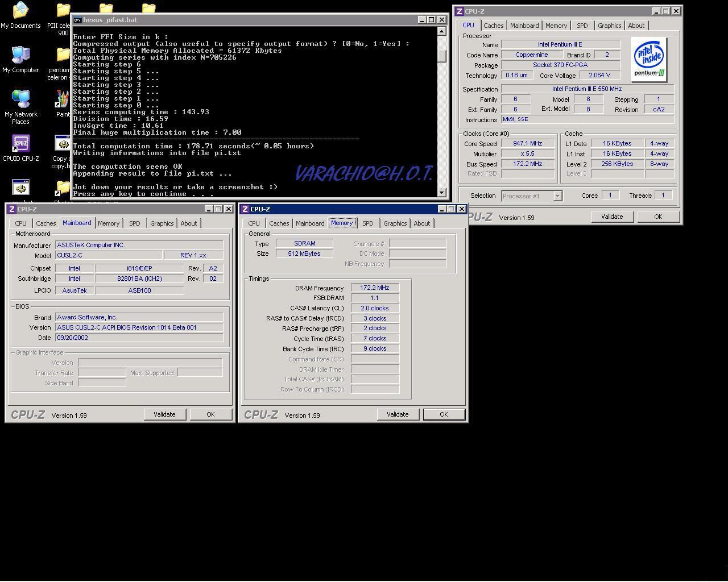Close the CPU-Z Mainboard window
The width and height of the screenshot is (728, 582).
tap(228, 209)
